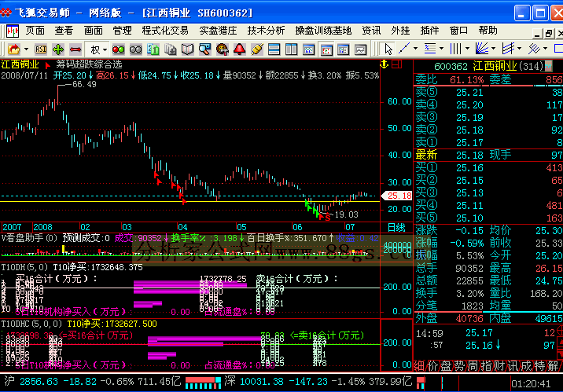Click the blue zigzag chart window icon
The width and height of the screenshot is (563, 392).
(308, 49)
